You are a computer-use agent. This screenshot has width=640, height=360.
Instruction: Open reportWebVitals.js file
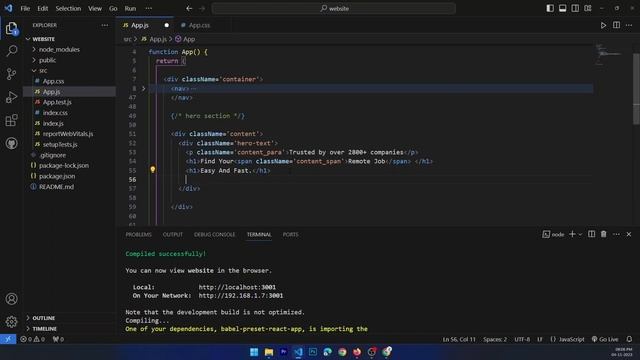pos(68,134)
